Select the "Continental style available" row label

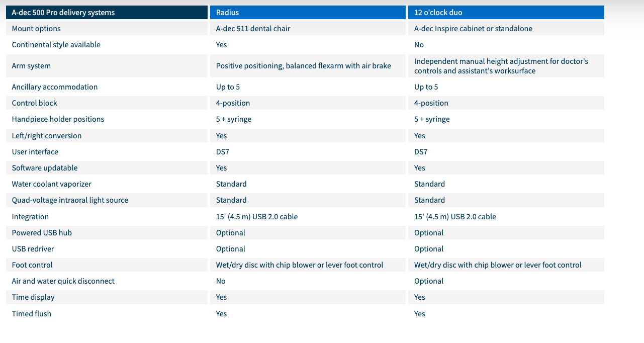click(56, 45)
